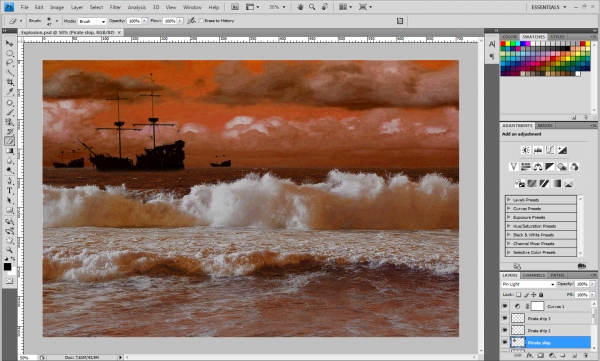600x361 pixels.
Task: Add a Channel Mixer adjustment
Action: [x=574, y=167]
